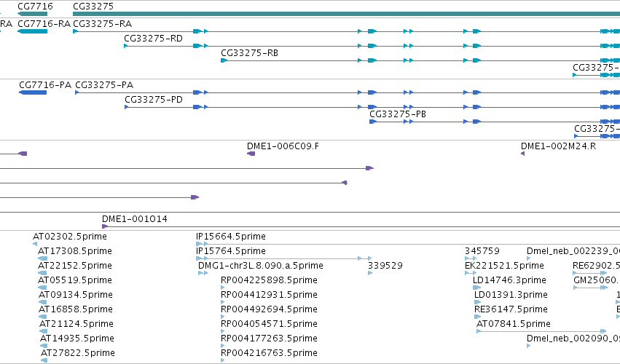620x364 pixels.
Task: Click the AT02302.5prime EST label
Action: pos(70,237)
